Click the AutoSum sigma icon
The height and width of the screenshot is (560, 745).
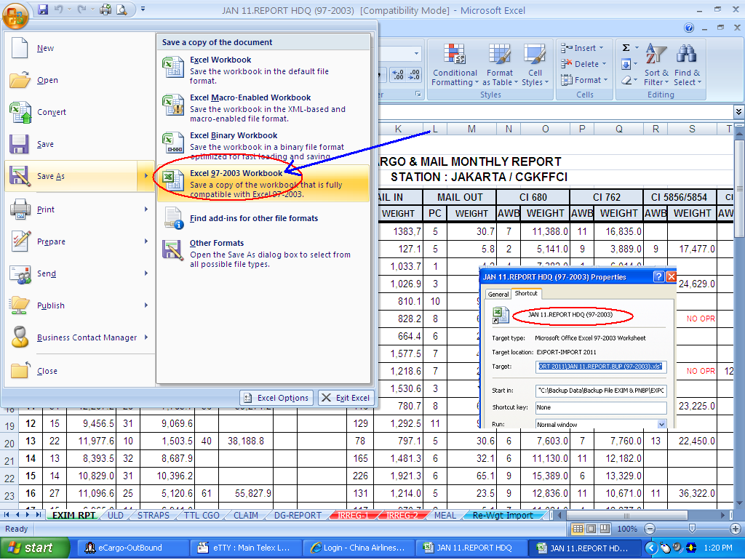(626, 47)
